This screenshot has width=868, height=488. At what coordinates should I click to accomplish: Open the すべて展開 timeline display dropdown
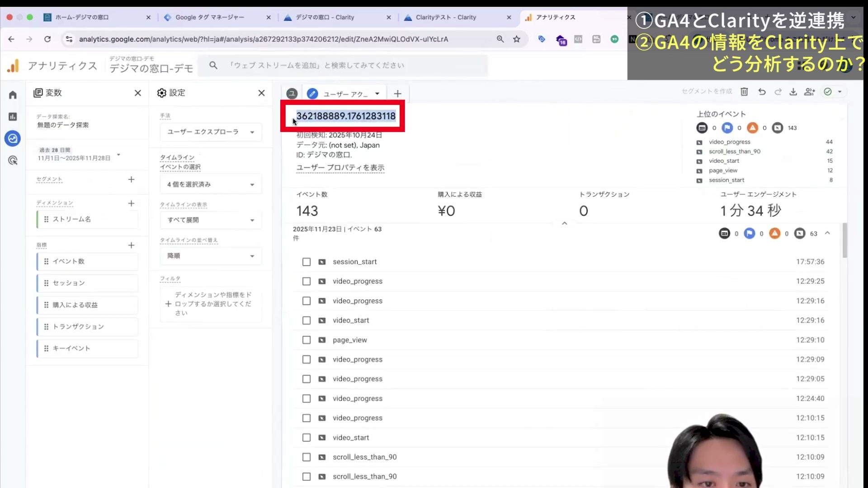click(211, 220)
